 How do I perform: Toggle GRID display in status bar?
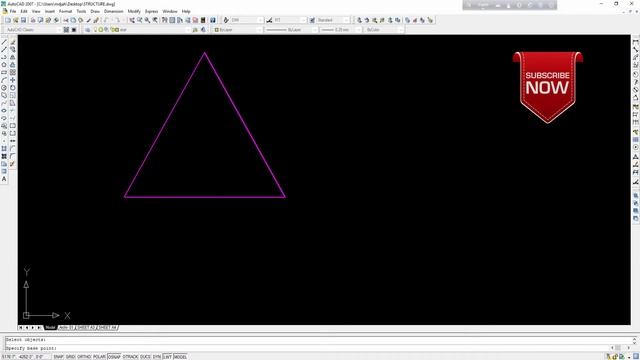tap(71, 357)
